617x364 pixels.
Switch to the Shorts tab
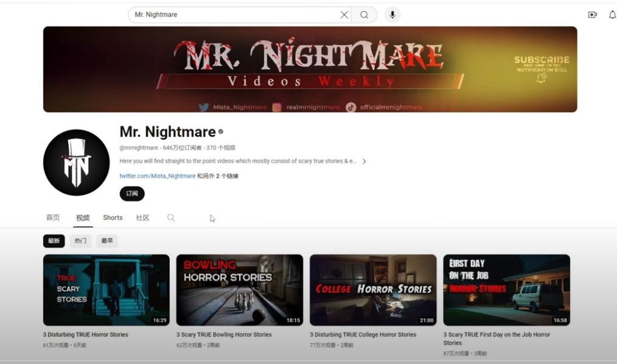coord(113,218)
